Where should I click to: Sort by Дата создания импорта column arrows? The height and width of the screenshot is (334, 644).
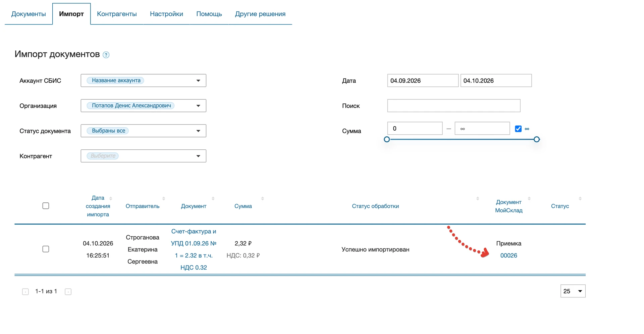111,198
